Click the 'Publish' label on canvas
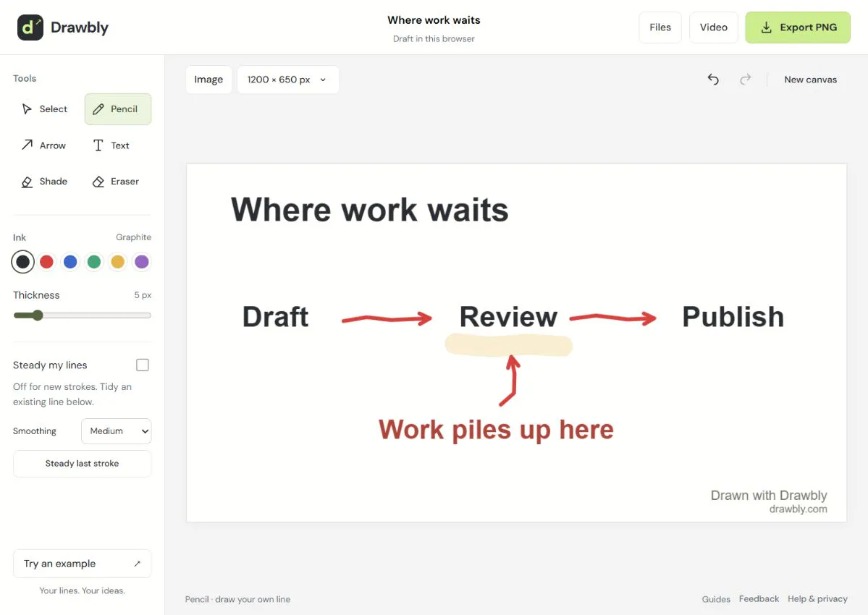The image size is (868, 615). (x=733, y=317)
